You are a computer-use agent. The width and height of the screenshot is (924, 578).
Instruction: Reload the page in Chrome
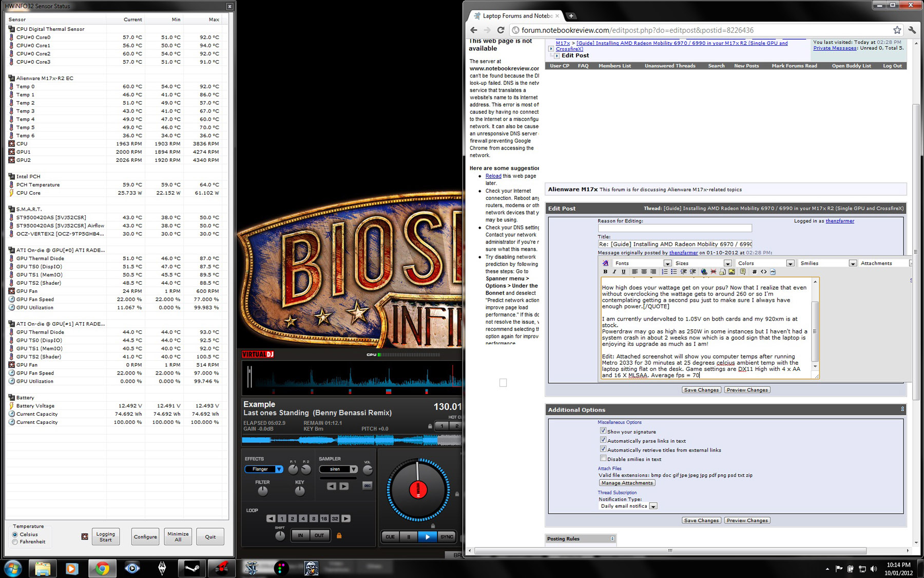pos(500,30)
